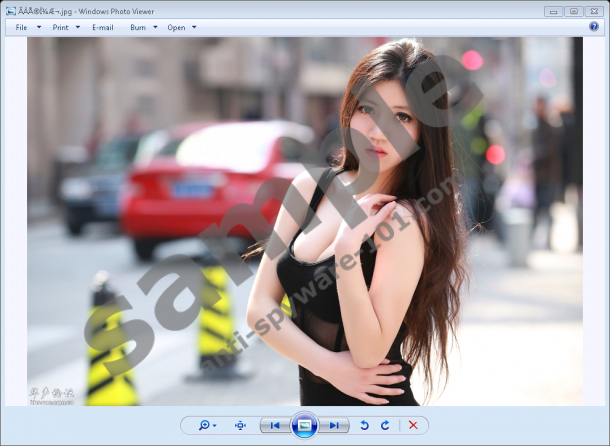The height and width of the screenshot is (446, 610).
Task: Open the Help button
Action: point(594,27)
